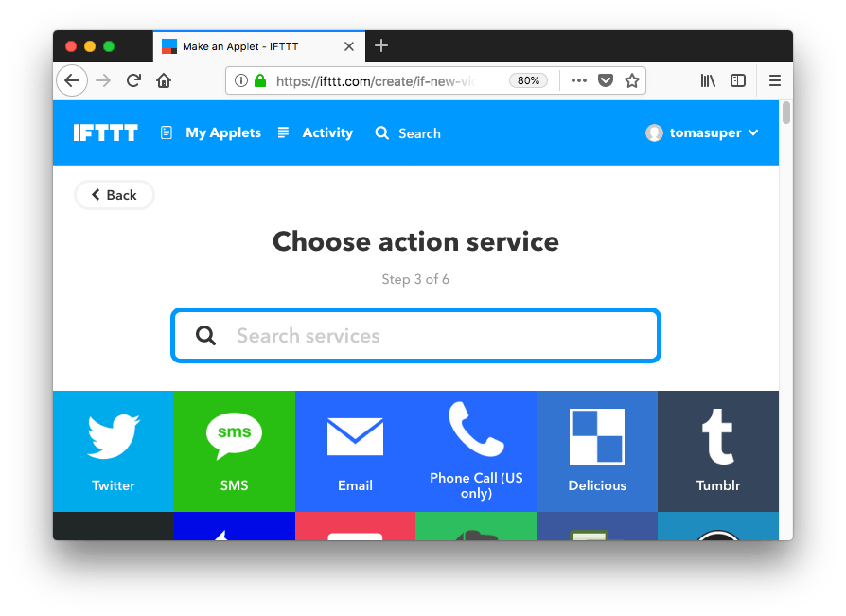Select the Twitter service tile

point(114,451)
